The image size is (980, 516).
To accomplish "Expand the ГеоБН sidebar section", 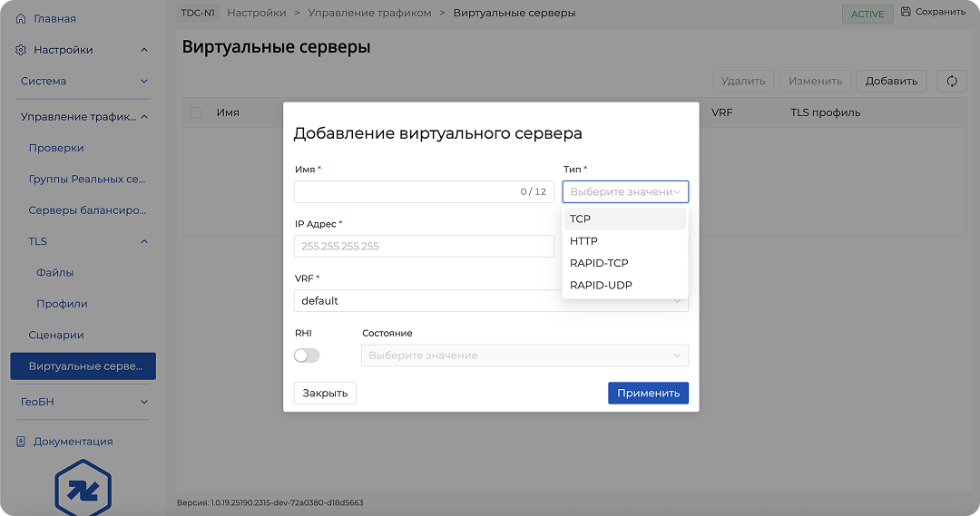I will click(82, 402).
